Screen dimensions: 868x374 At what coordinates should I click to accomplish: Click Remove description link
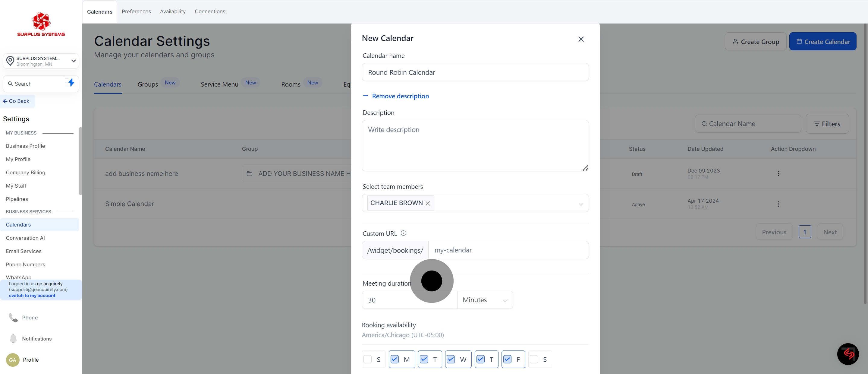tap(400, 96)
